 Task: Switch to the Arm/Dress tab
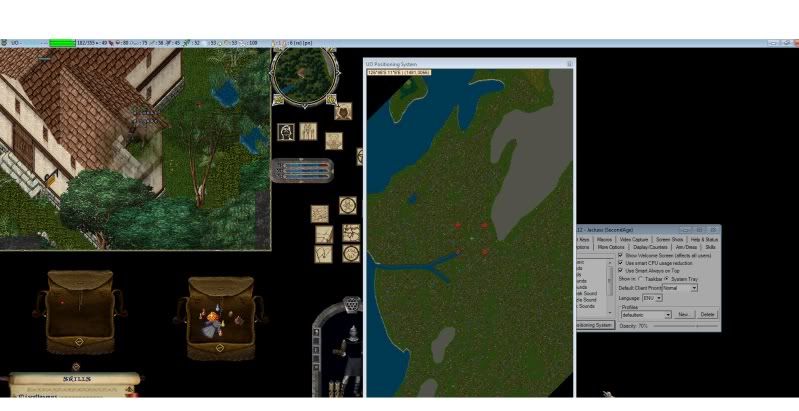pos(686,247)
